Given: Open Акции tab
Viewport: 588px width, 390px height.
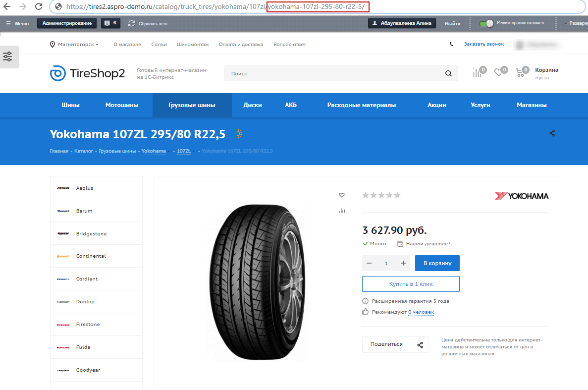Looking at the screenshot, I should coord(437,105).
